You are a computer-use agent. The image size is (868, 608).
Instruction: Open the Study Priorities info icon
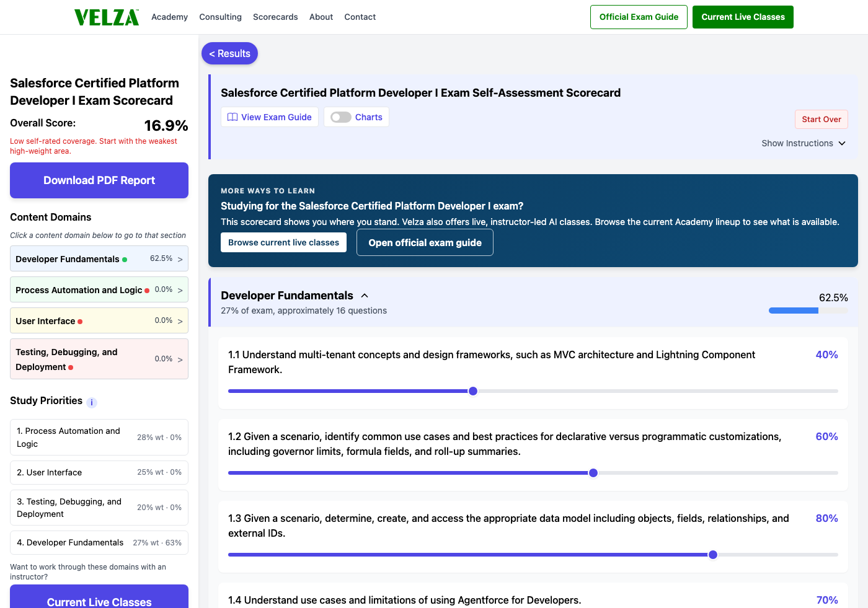pos(92,402)
